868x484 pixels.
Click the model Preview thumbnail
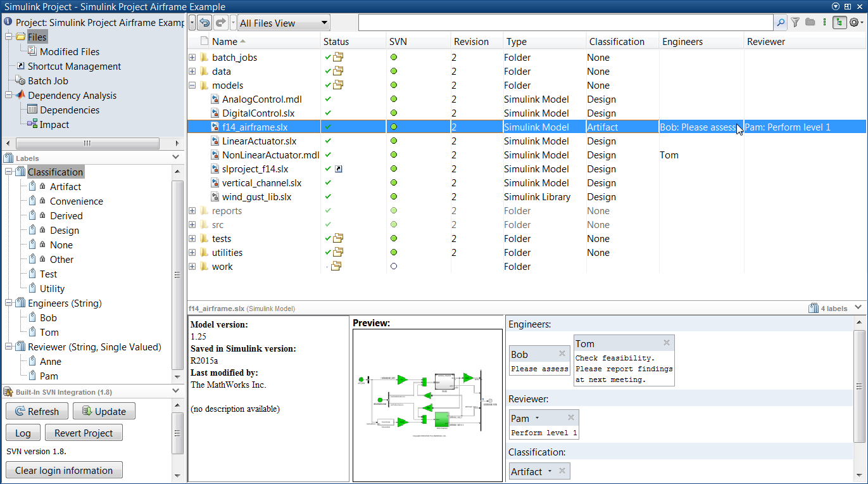pos(427,405)
